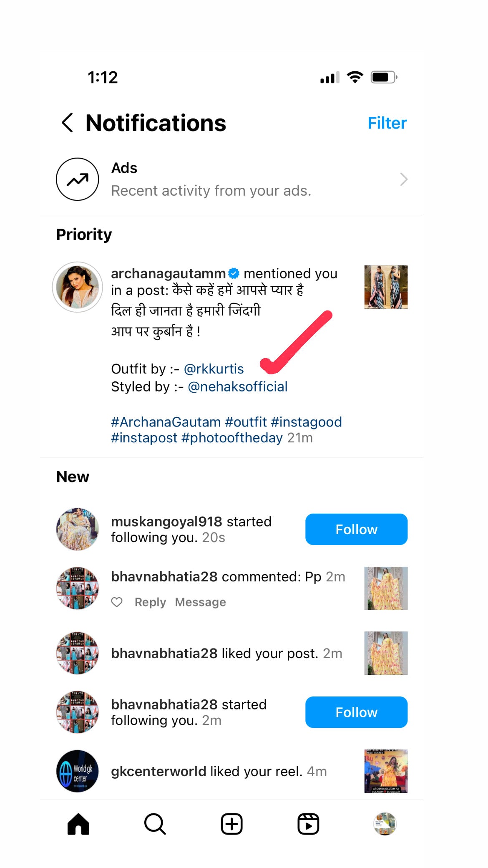Open the @rkkurtis mention link
The image size is (488, 868).
pos(214,369)
